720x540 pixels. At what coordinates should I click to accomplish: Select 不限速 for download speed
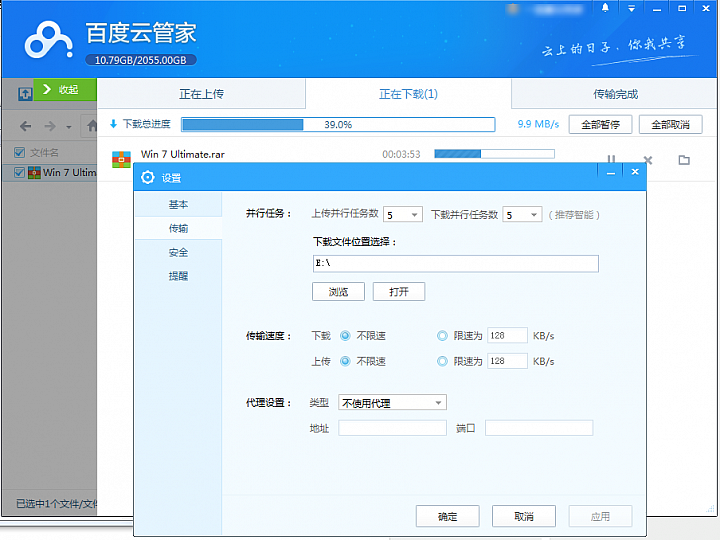pyautogui.click(x=345, y=336)
